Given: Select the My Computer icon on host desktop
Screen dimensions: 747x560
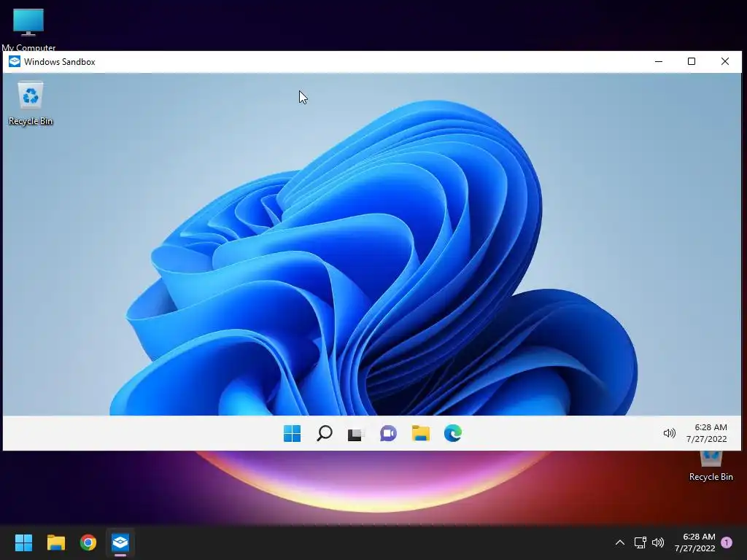Looking at the screenshot, I should click(x=28, y=29).
